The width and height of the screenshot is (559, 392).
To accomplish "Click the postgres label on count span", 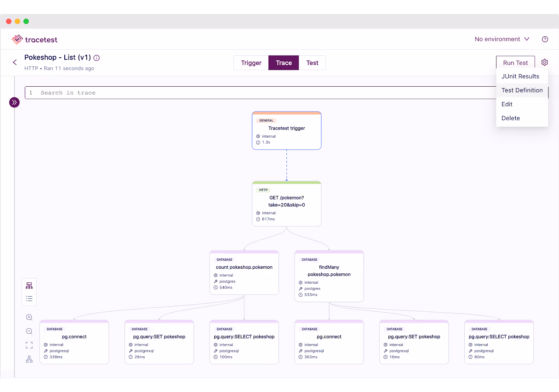I will (x=227, y=282).
